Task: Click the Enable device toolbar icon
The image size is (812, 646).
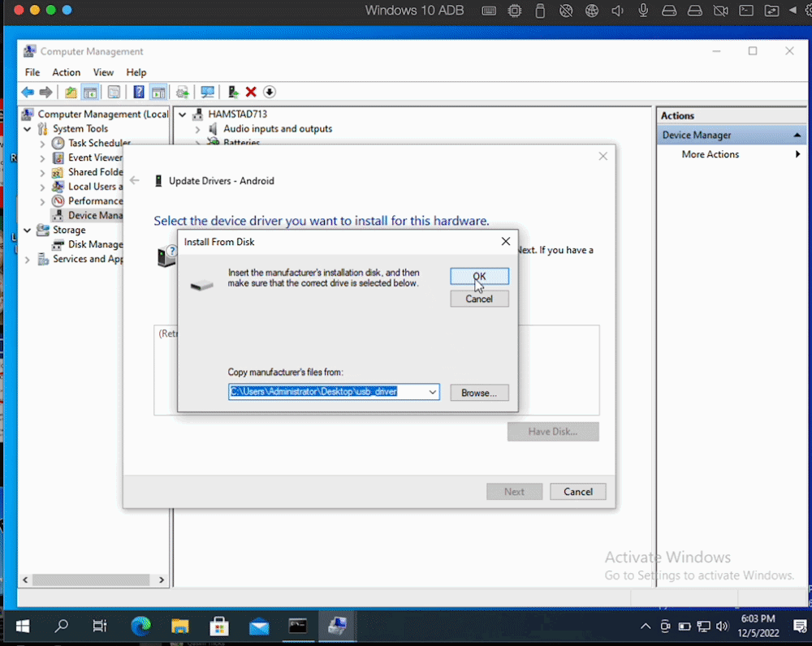Action: tap(233, 93)
